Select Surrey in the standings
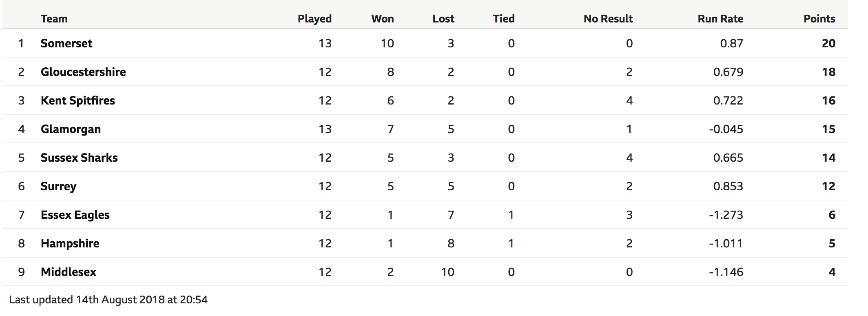 (58, 187)
